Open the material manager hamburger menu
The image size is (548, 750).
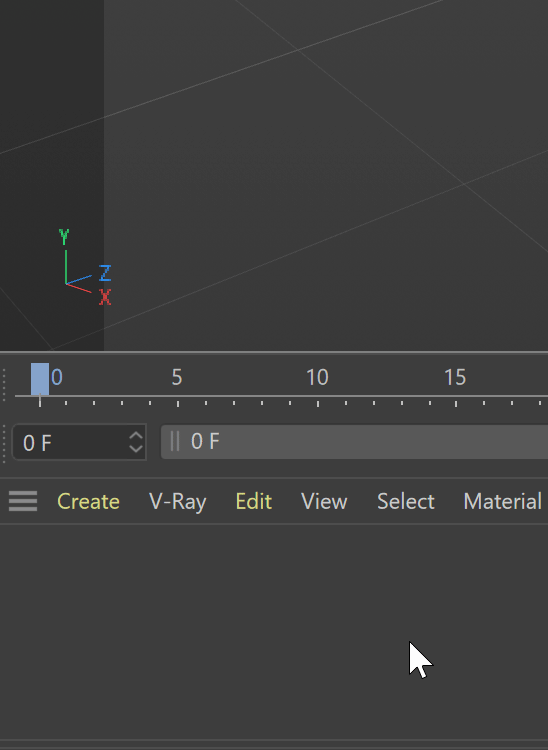point(23,501)
